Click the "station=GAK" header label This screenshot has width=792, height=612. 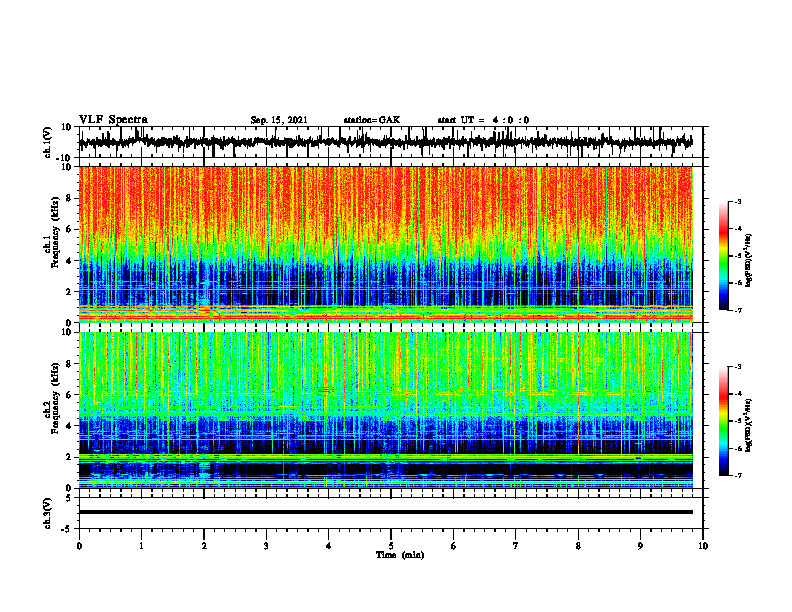tap(372, 120)
